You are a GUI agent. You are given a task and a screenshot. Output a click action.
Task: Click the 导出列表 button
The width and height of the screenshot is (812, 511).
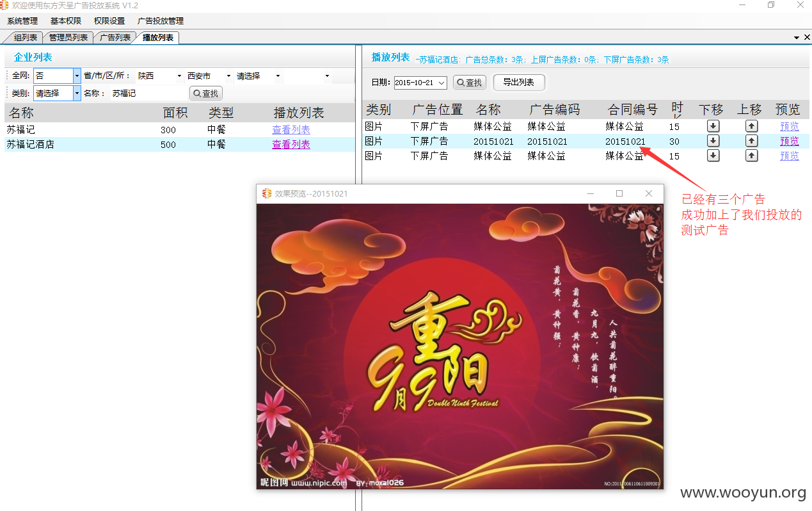tap(518, 82)
